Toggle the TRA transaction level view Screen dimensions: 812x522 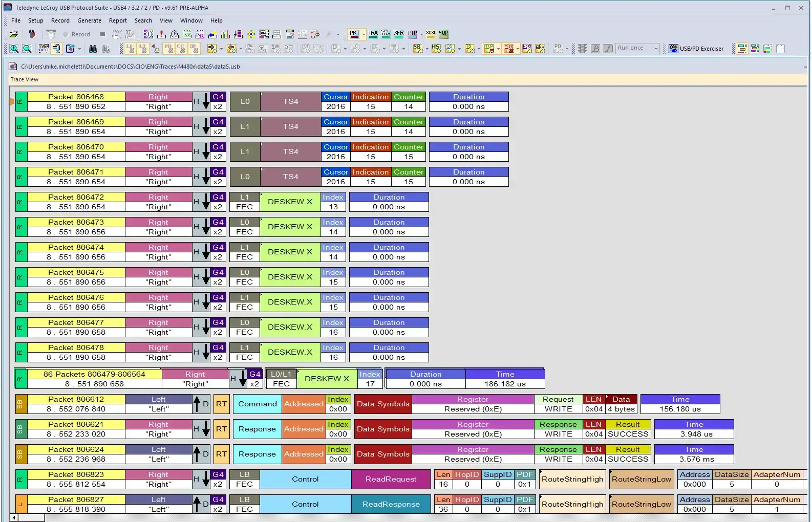373,34
